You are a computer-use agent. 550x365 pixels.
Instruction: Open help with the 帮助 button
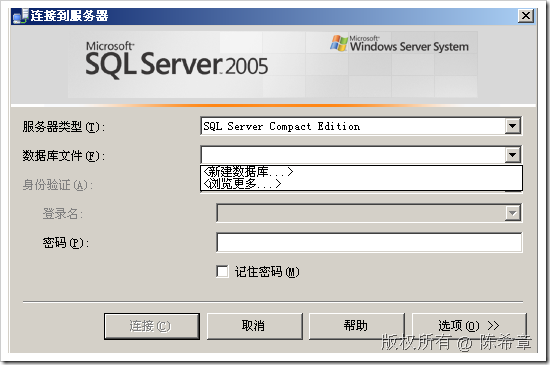point(356,326)
